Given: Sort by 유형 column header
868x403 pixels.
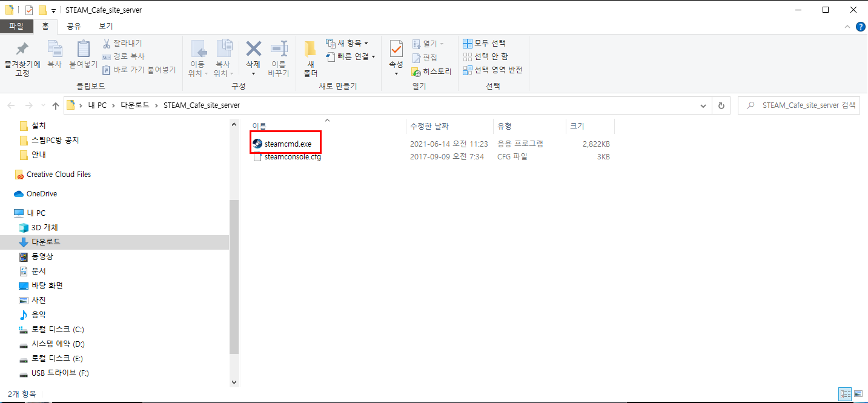Looking at the screenshot, I should click(x=505, y=126).
